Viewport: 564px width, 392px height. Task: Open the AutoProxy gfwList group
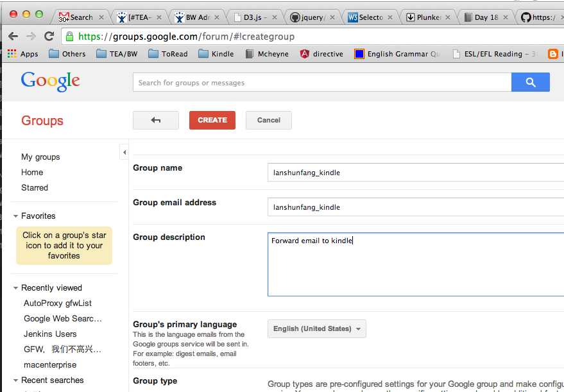click(x=58, y=303)
